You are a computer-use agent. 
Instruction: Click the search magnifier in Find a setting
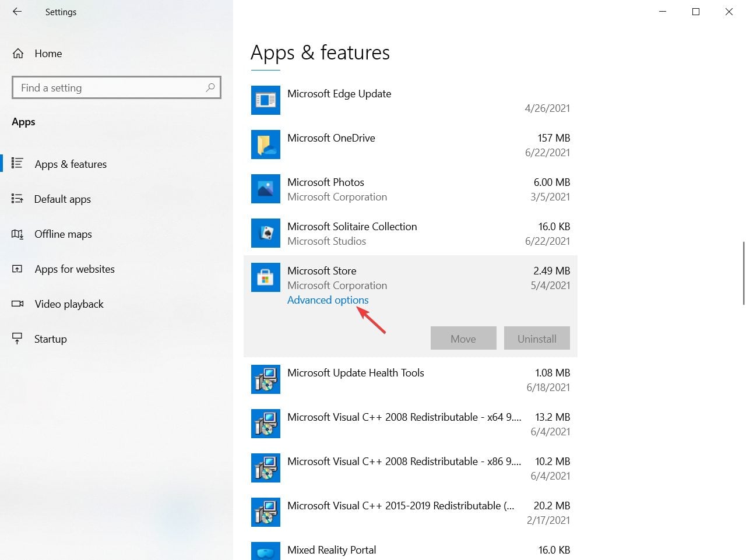tap(210, 87)
